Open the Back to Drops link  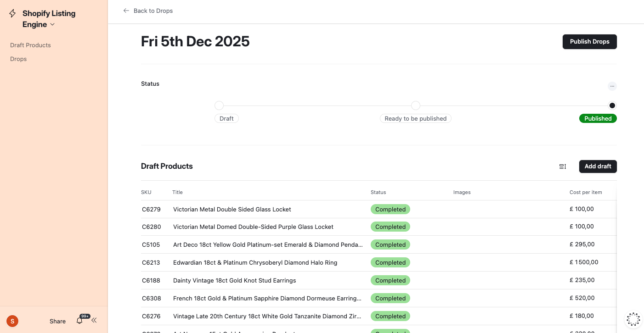tap(153, 11)
